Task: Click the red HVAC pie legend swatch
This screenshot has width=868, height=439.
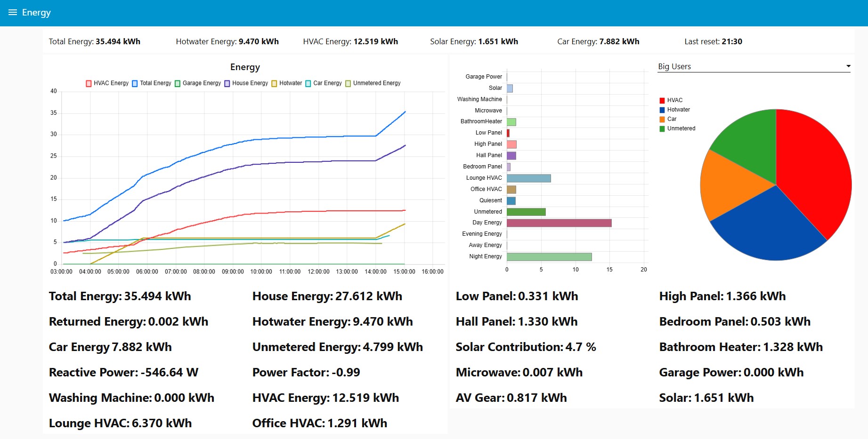Action: point(662,100)
